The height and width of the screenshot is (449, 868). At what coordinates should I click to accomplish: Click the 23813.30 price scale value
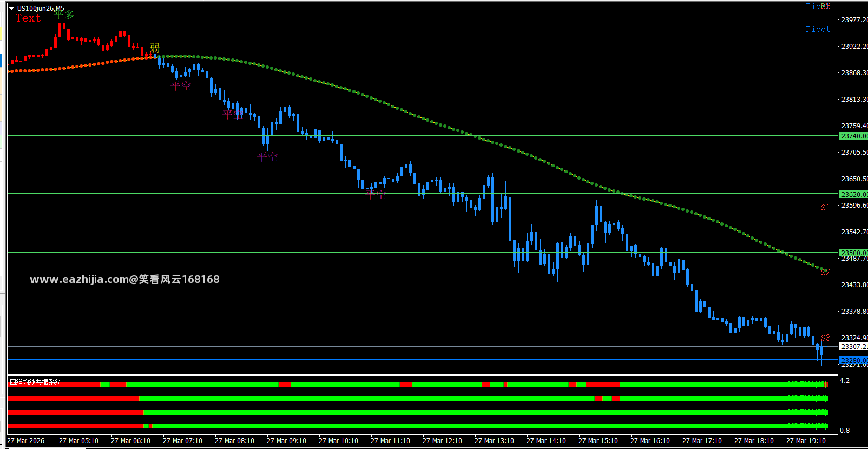(x=854, y=99)
